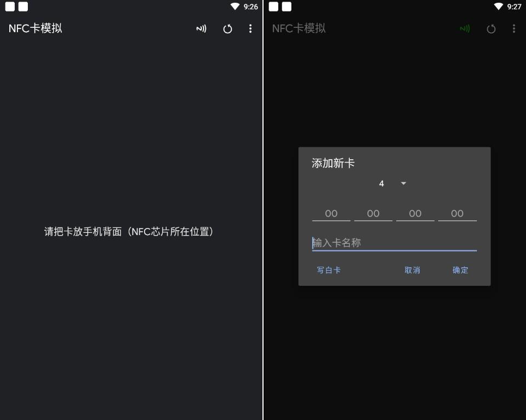The image size is (526, 420).
Task: Open the dimmed overflow menu on right screen
Action: pyautogui.click(x=514, y=28)
